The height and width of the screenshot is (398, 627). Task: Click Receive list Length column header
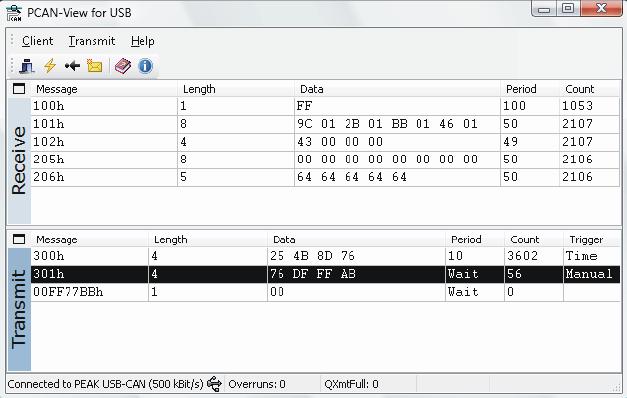click(x=199, y=89)
